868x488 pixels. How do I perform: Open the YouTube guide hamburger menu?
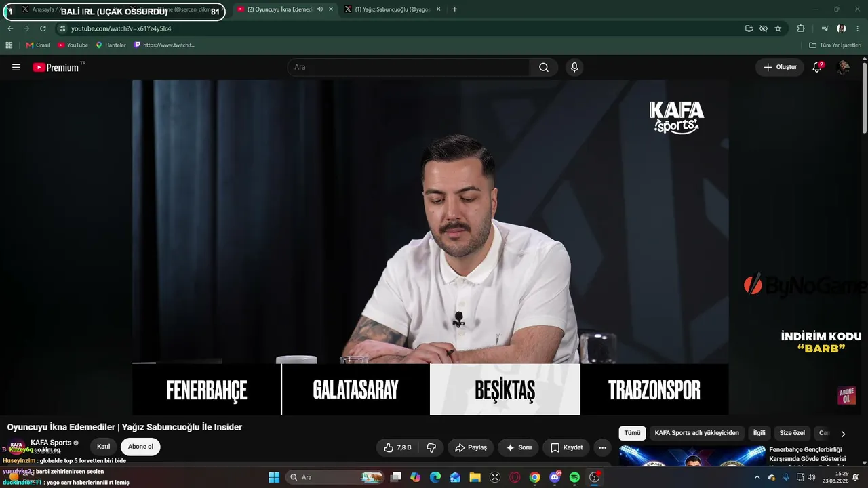point(16,67)
